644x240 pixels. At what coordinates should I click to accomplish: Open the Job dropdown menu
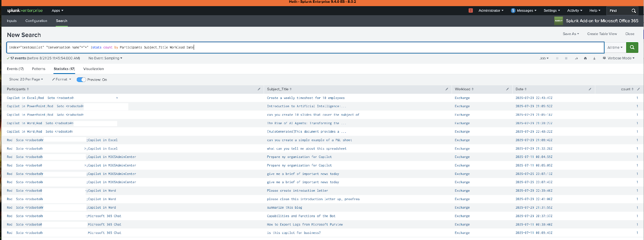point(544,58)
